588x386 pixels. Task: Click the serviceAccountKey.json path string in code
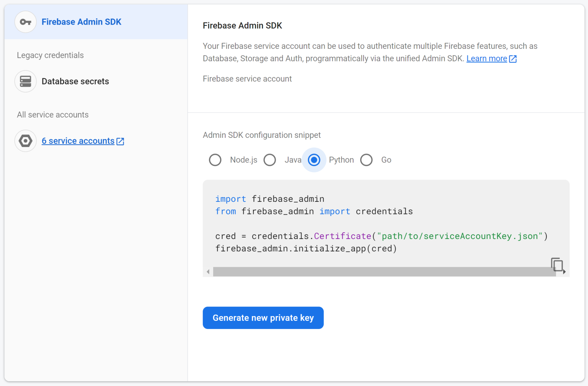click(459, 236)
